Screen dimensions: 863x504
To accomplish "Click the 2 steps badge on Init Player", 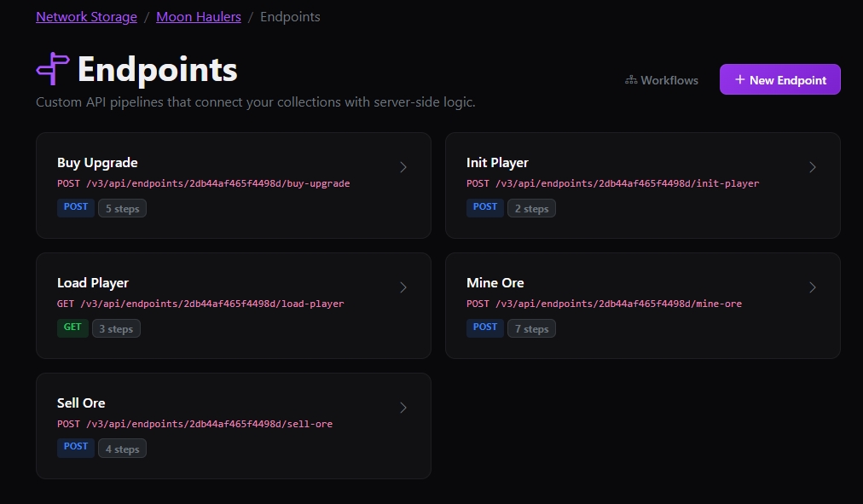I will pyautogui.click(x=530, y=208).
